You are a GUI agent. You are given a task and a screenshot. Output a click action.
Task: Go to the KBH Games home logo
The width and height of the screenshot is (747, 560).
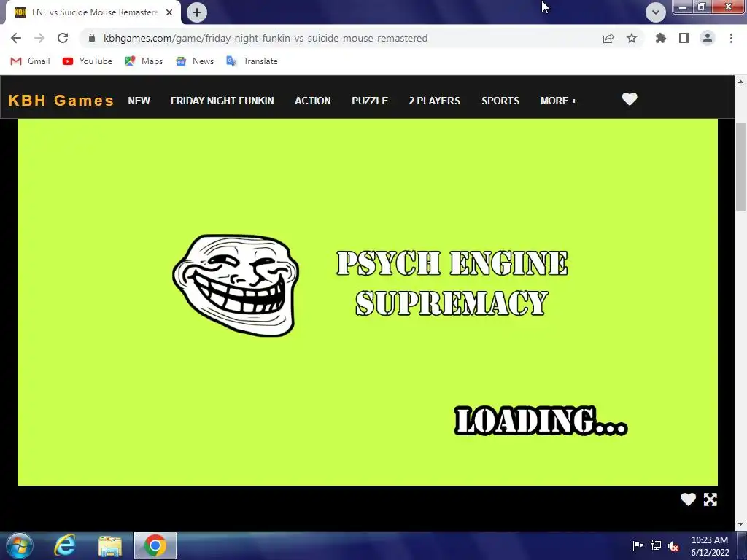[61, 101]
